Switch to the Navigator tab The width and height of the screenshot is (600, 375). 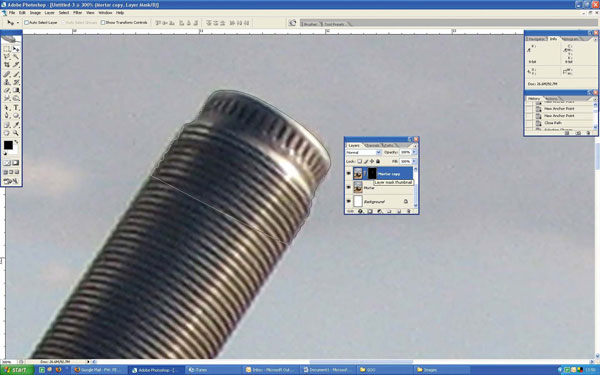click(x=536, y=39)
